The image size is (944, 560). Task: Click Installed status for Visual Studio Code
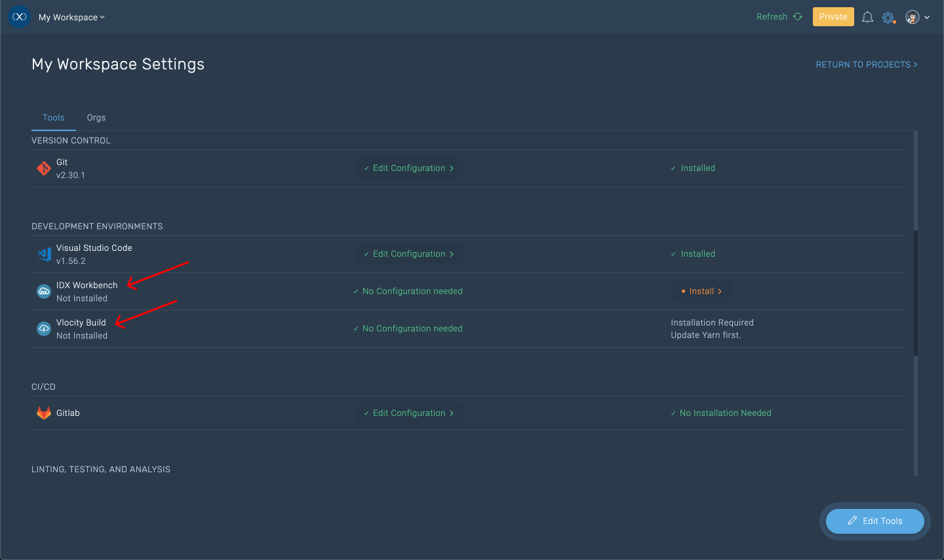click(x=693, y=254)
